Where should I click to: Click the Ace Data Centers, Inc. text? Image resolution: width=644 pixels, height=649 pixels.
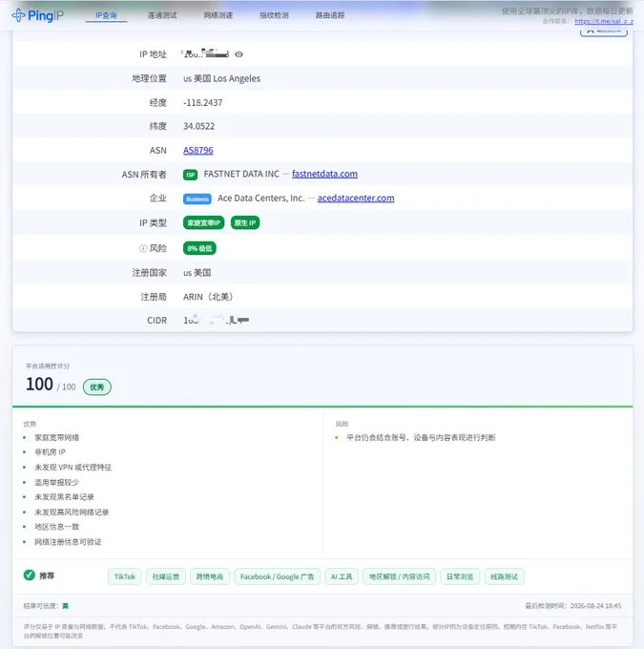point(261,199)
